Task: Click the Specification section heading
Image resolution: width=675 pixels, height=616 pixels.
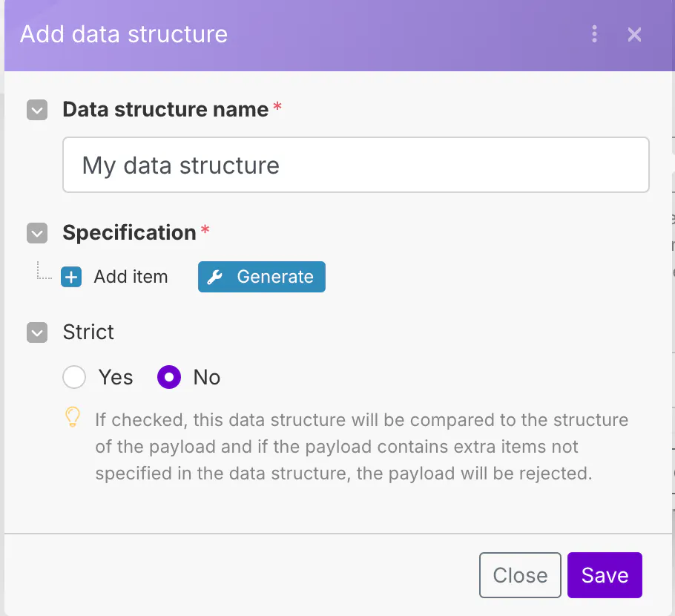Action: [x=129, y=233]
